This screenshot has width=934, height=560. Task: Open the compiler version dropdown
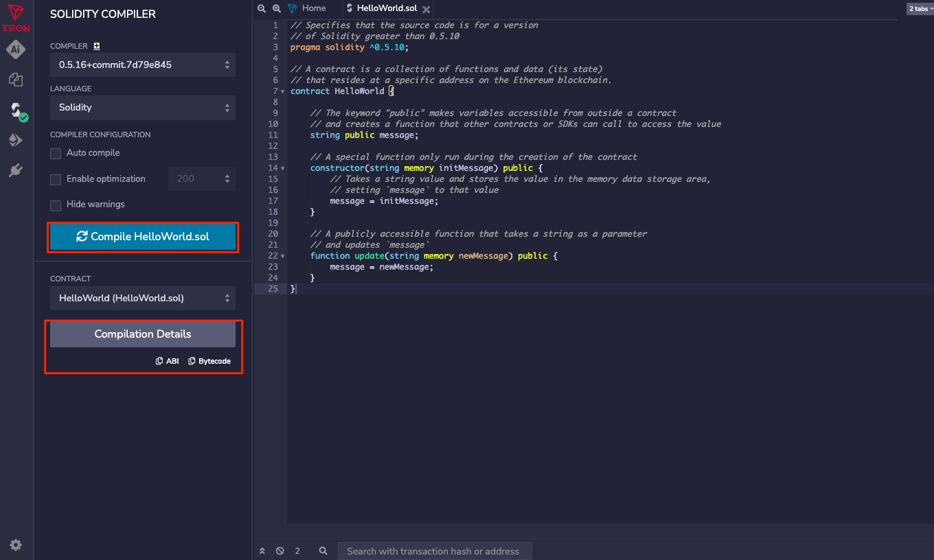point(143,65)
